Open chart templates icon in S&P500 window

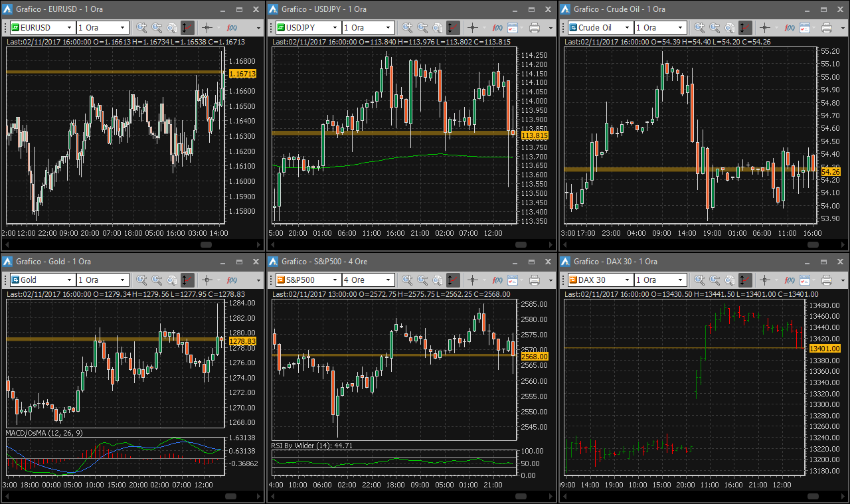click(x=513, y=280)
